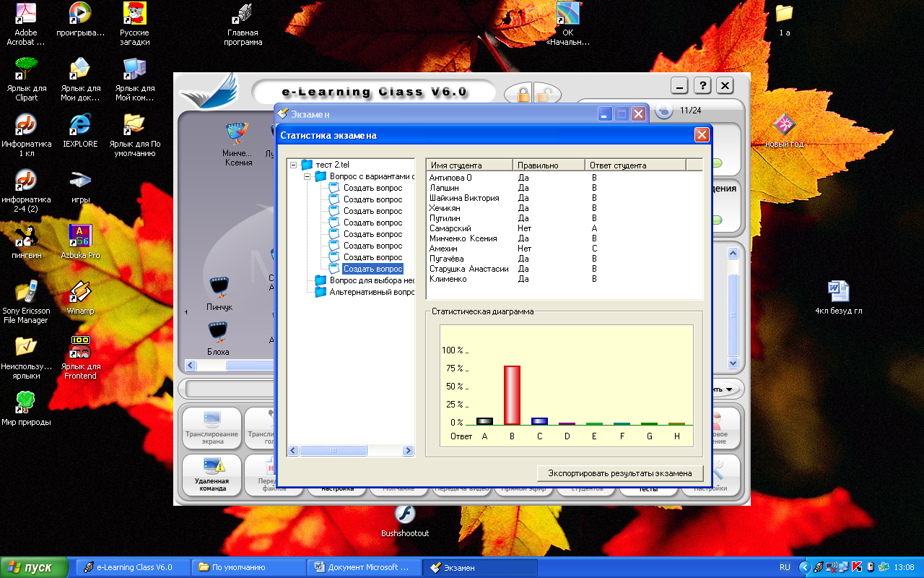924x578 pixels.
Task: Switch to Документ Microsoft taskbar window
Action: 365,567
